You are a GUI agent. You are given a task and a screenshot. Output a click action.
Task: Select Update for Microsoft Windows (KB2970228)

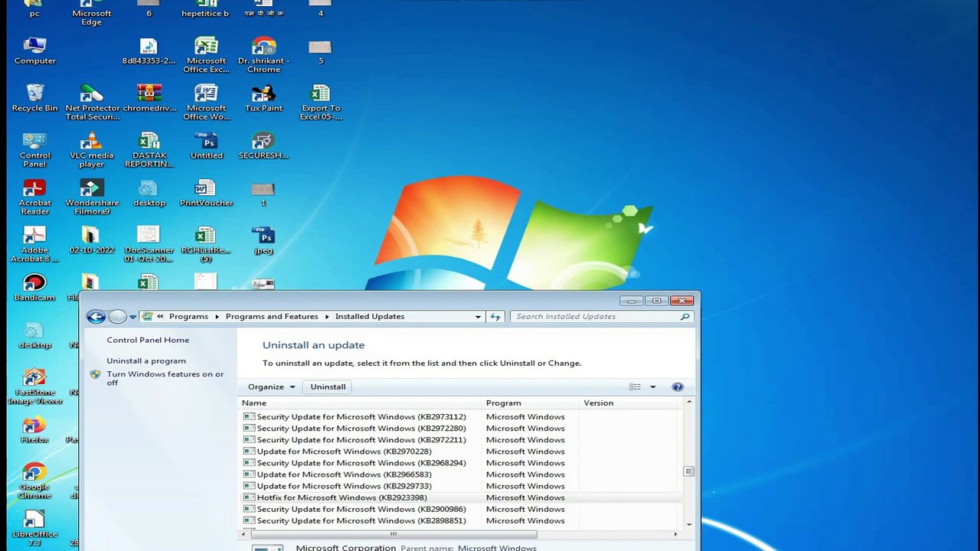(459, 452)
